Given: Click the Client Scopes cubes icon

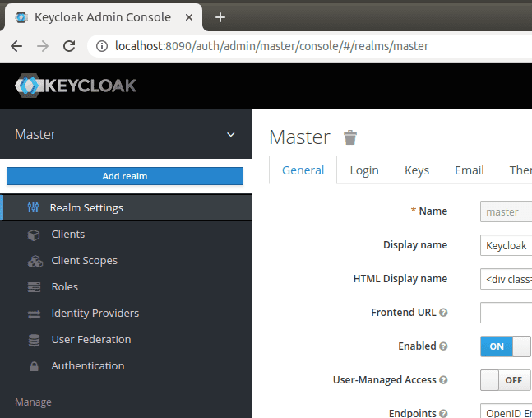Looking at the screenshot, I should pyautogui.click(x=35, y=261).
